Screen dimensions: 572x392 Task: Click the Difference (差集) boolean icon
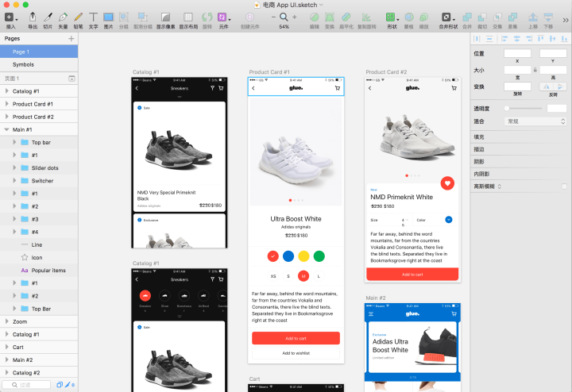(x=512, y=17)
